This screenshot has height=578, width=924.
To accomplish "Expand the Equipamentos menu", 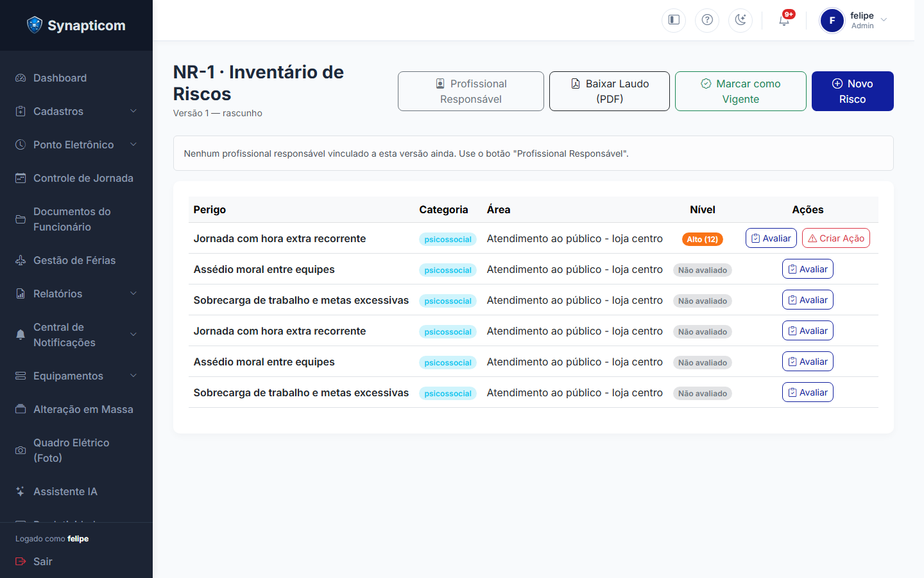I will (x=76, y=376).
